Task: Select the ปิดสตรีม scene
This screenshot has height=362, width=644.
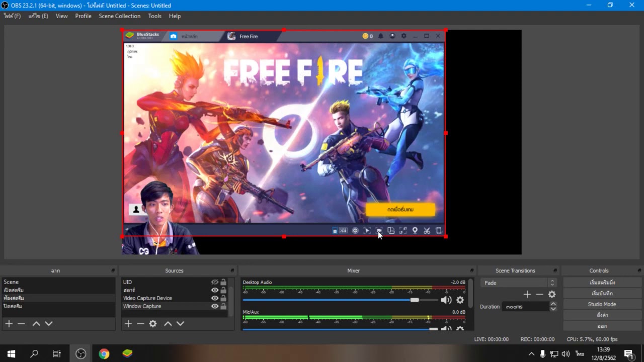Action: (x=58, y=306)
